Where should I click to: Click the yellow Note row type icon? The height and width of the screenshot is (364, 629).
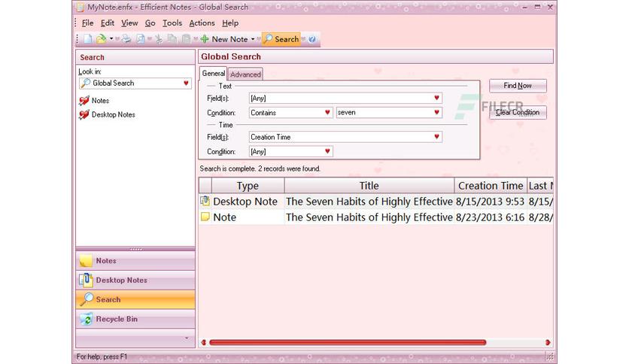click(x=205, y=217)
